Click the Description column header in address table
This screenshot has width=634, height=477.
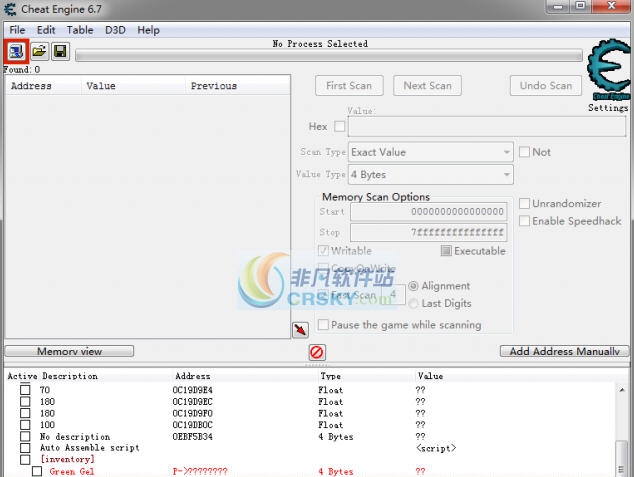pyautogui.click(x=70, y=376)
